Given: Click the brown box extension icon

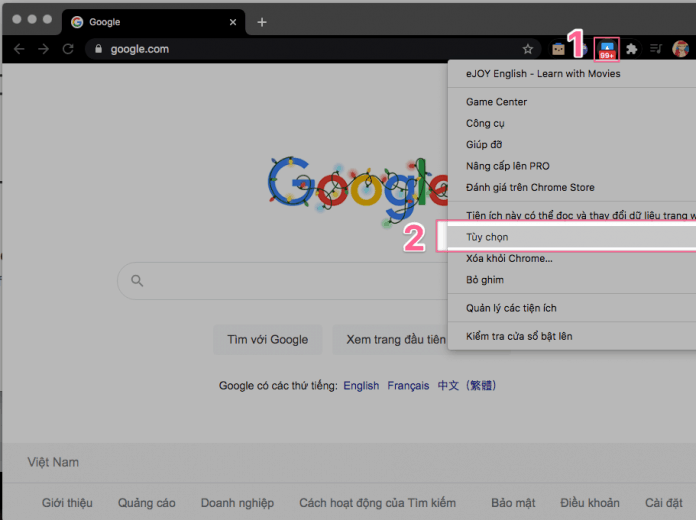Looking at the screenshot, I should click(x=558, y=49).
